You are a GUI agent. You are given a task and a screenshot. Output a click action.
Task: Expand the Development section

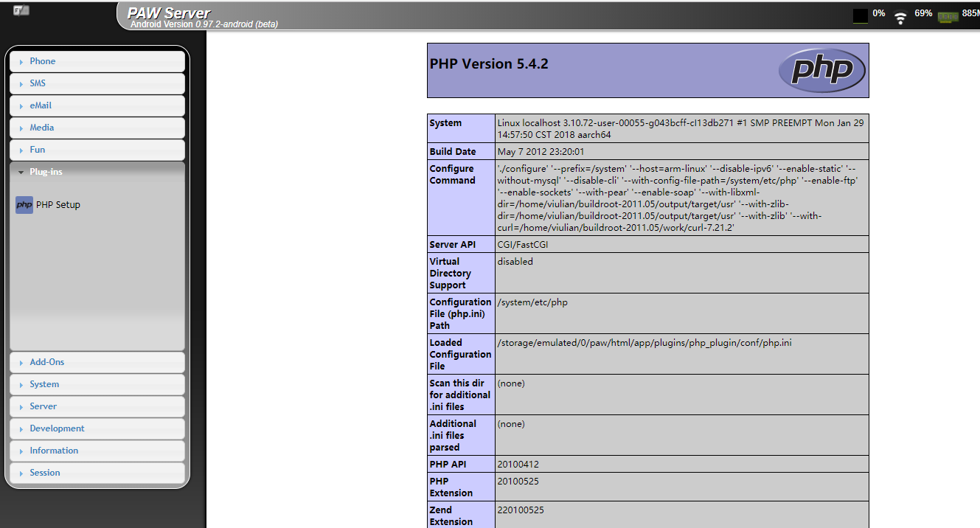pos(57,428)
